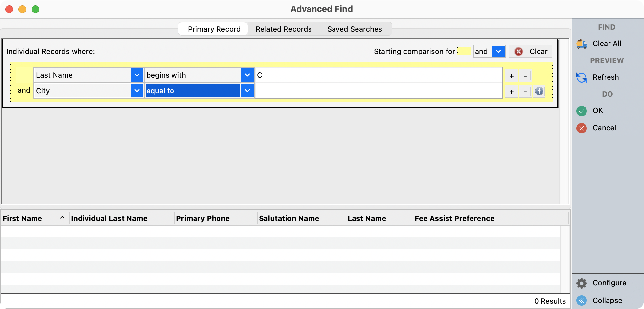Click the First Name sort arrow indicator
This screenshot has height=309, width=644.
click(x=62, y=218)
